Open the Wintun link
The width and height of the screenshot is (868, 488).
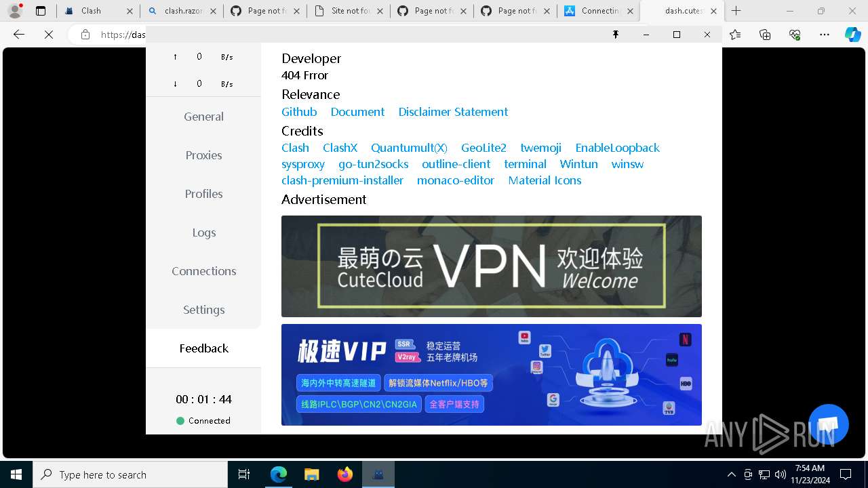coord(578,164)
